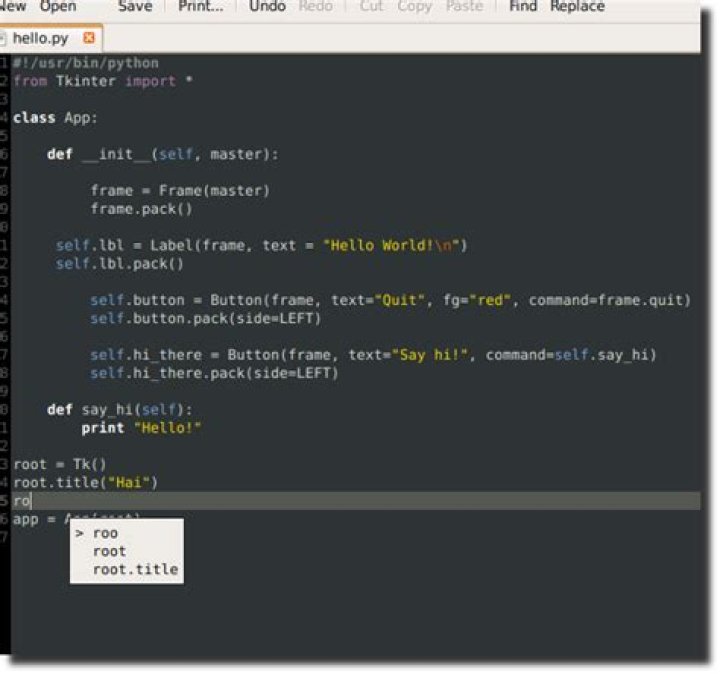
Task: Click the 'def say_hi(self):' line
Action: click(120, 409)
